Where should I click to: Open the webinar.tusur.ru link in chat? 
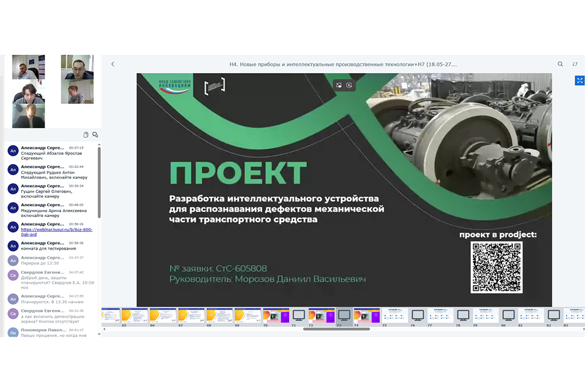pyautogui.click(x=57, y=232)
